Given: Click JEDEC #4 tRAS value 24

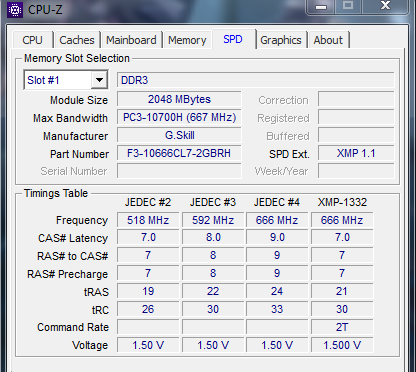Looking at the screenshot, I should click(277, 291).
